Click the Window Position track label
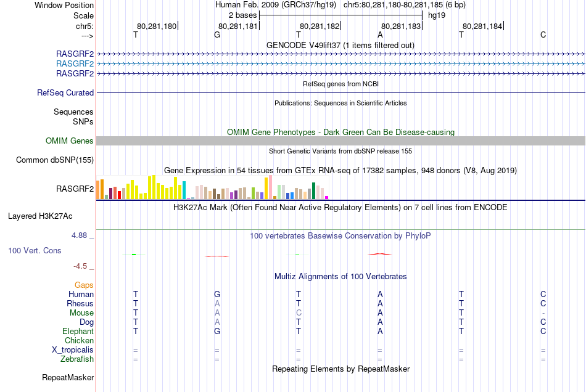 (64, 5)
